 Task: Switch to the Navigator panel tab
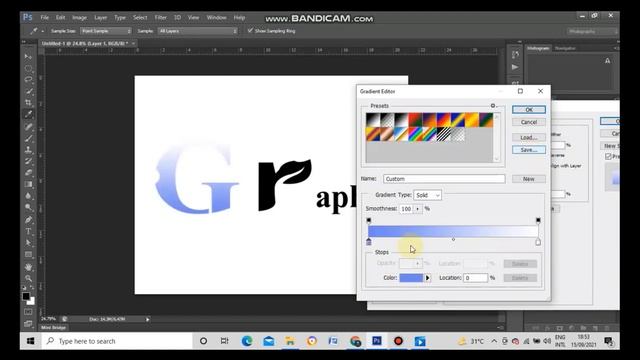[565, 48]
